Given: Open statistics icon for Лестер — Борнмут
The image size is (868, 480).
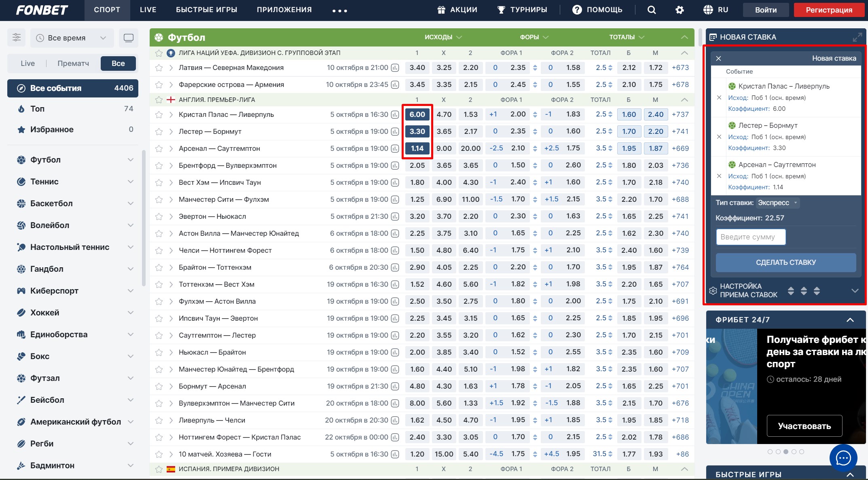Looking at the screenshot, I should pyautogui.click(x=395, y=132).
